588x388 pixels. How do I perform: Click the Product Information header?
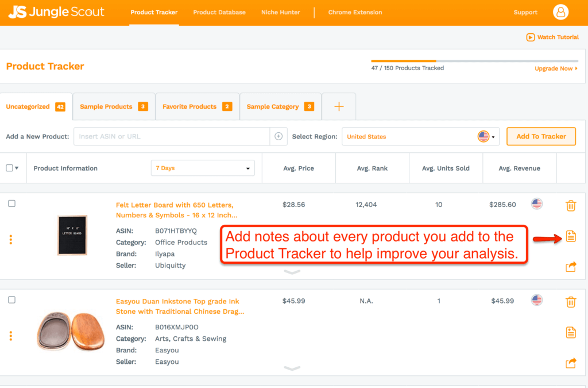pos(65,168)
